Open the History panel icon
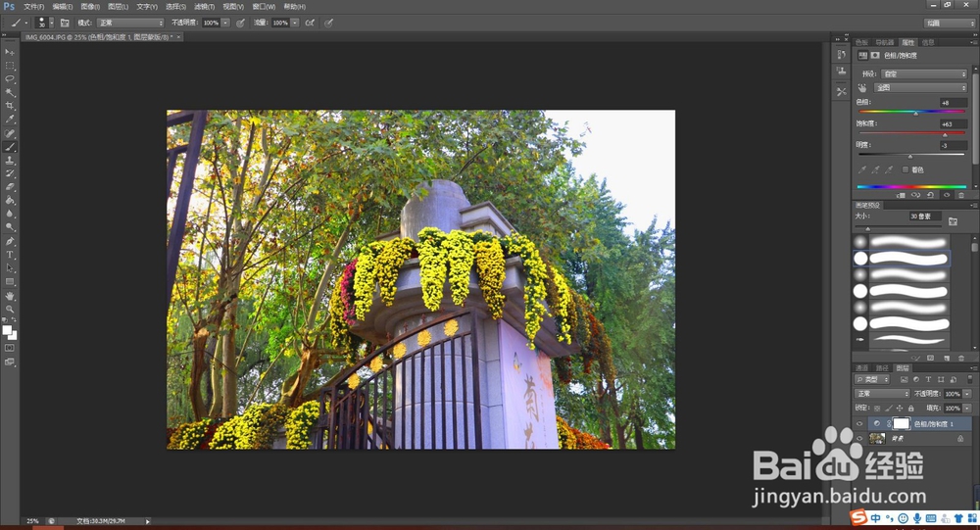This screenshot has width=980, height=530. tap(841, 55)
